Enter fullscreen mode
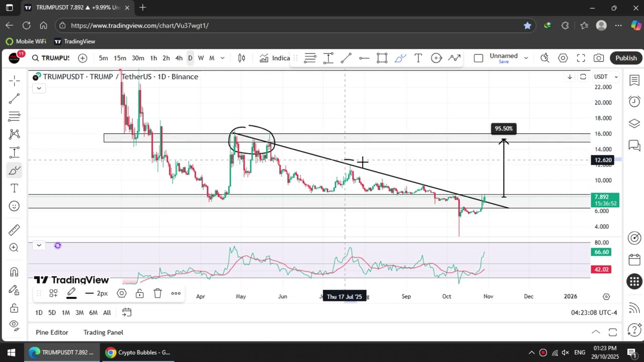 pyautogui.click(x=581, y=58)
